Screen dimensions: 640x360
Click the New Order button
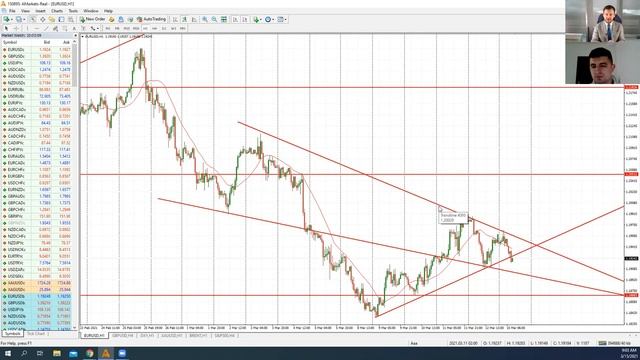click(93, 19)
